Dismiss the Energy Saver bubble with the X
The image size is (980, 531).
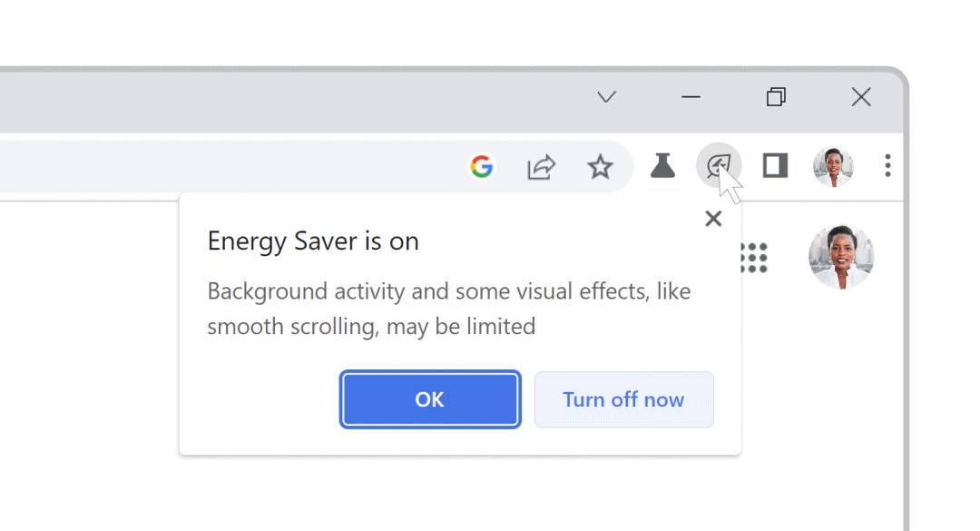tap(713, 218)
